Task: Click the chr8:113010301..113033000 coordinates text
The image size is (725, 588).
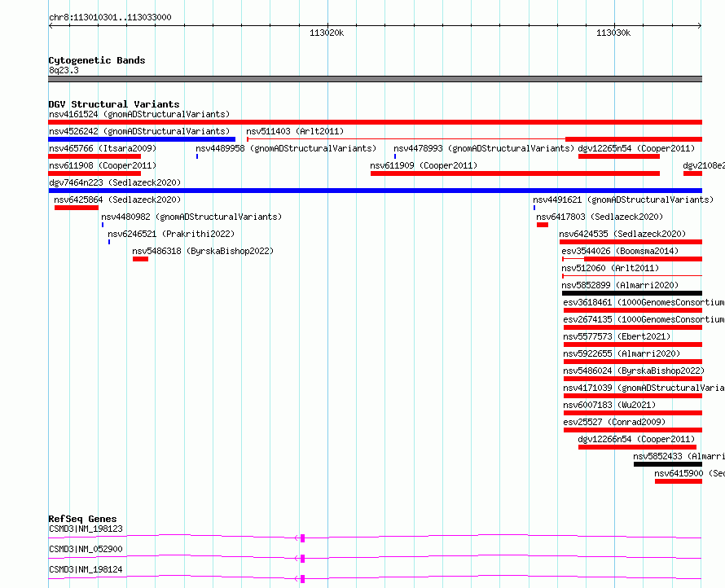Action: click(x=110, y=17)
